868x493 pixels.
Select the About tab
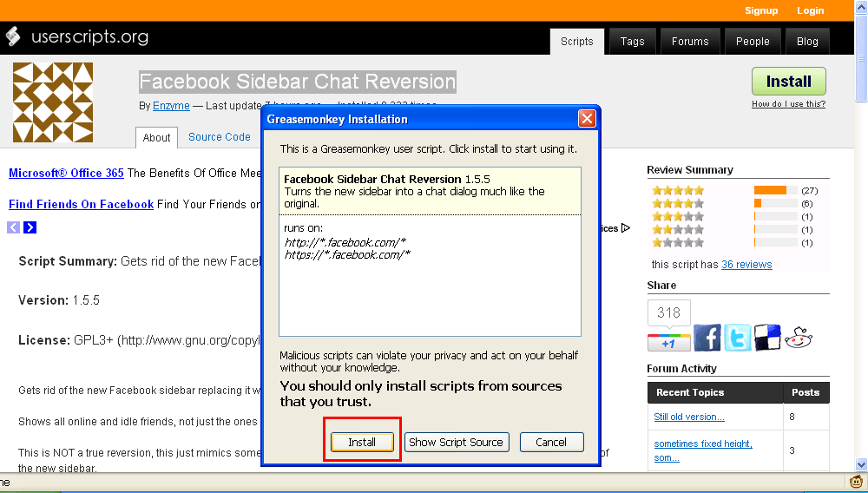[x=156, y=138]
